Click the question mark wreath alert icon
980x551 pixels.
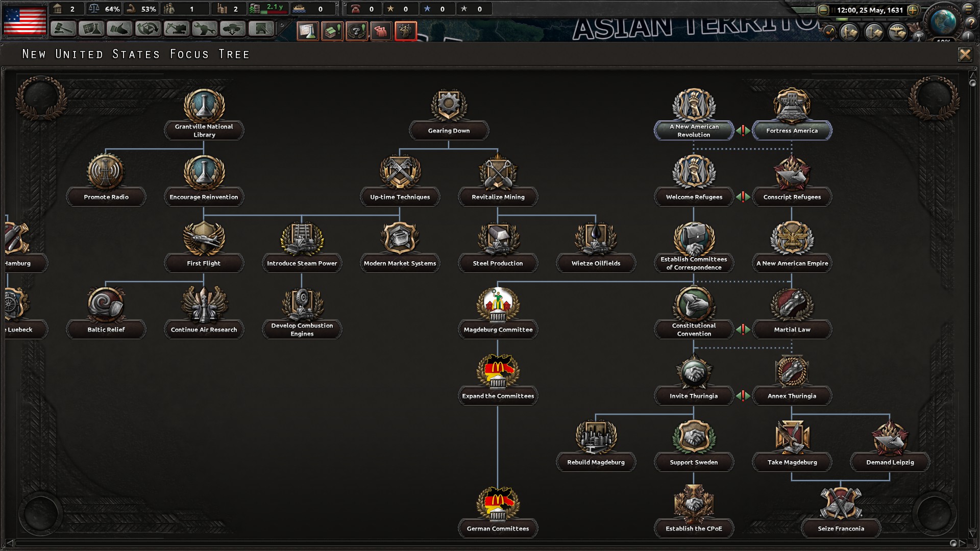coord(357,31)
